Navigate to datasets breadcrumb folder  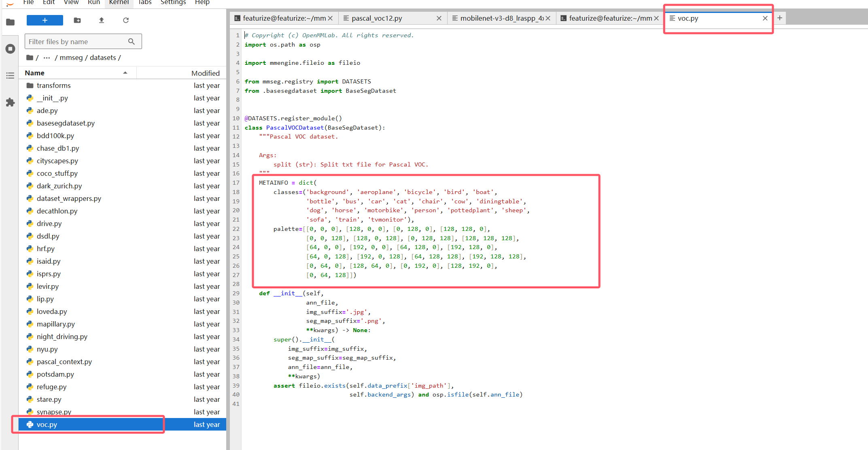[103, 58]
